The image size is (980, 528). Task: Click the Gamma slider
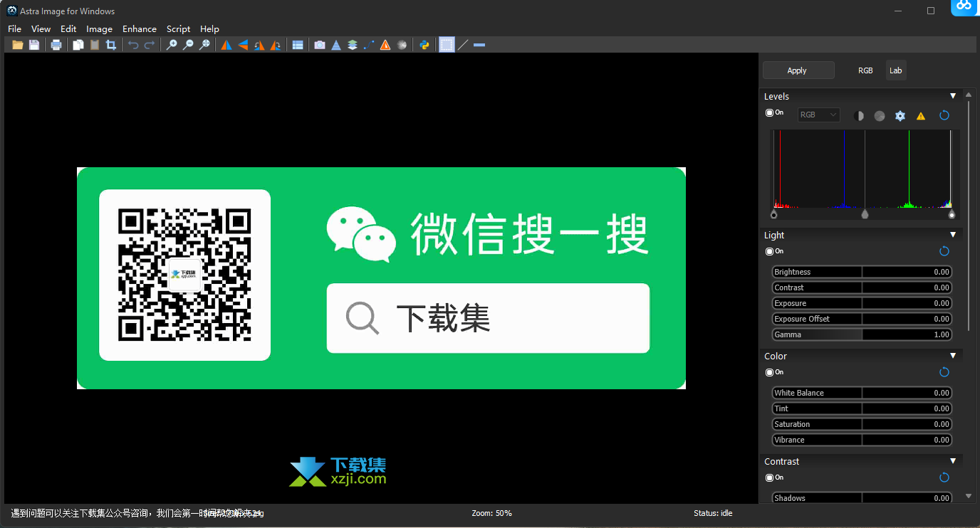click(862, 334)
